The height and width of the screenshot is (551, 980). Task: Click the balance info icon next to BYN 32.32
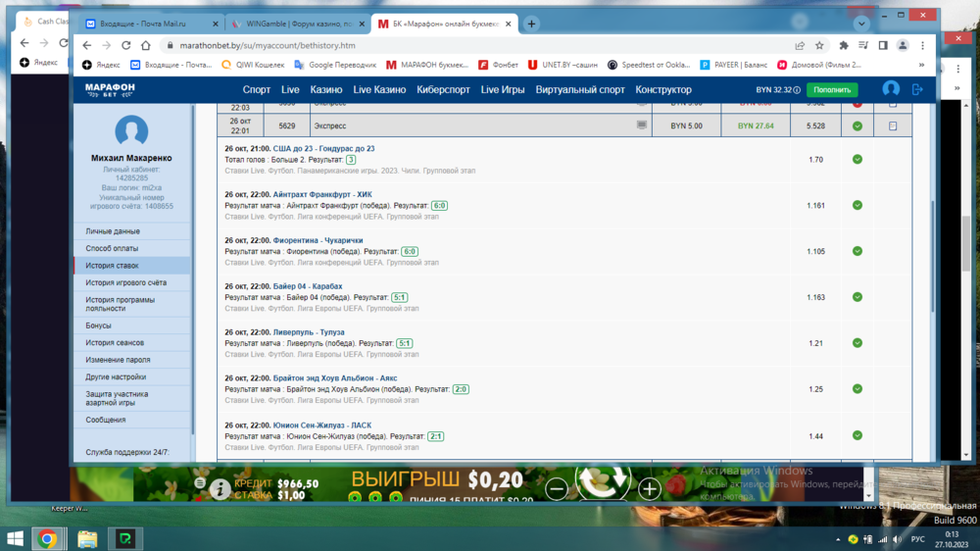click(x=797, y=90)
